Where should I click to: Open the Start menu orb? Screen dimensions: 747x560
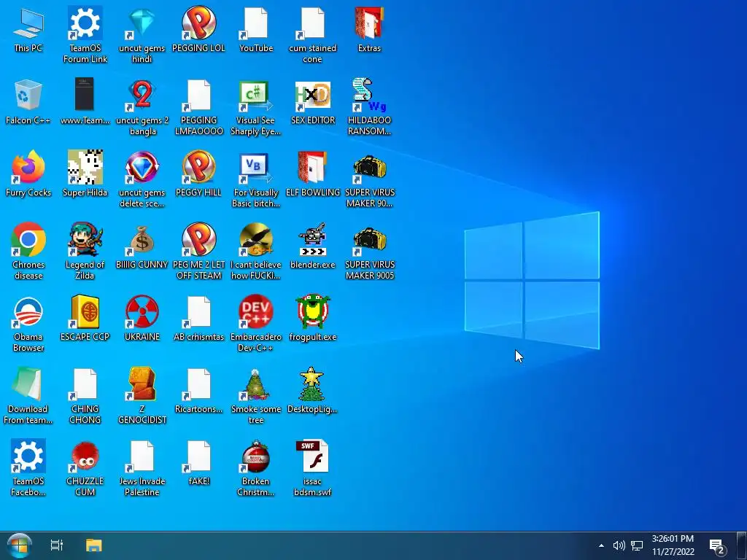click(19, 545)
